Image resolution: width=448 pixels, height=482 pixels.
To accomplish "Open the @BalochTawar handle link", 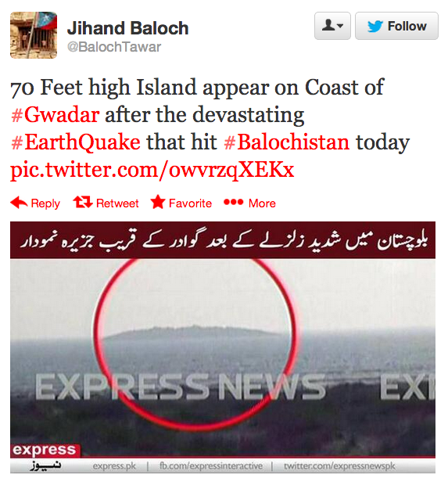I will pos(114,47).
